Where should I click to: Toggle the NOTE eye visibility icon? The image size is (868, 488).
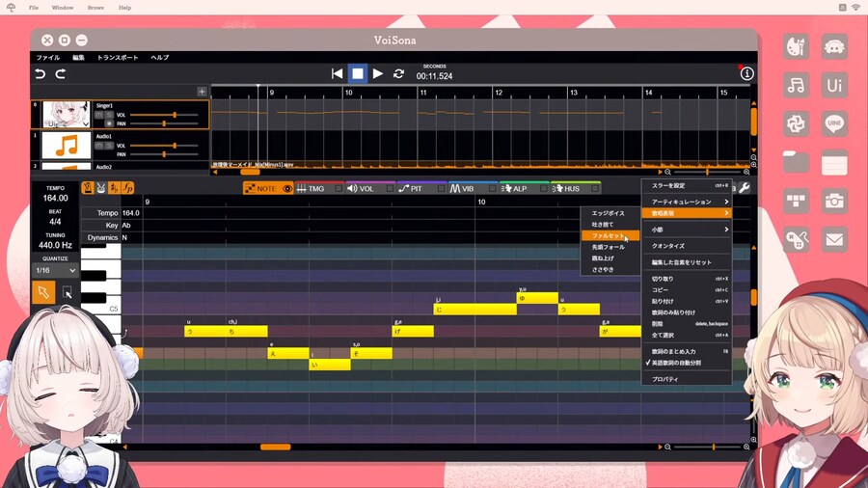tap(287, 189)
